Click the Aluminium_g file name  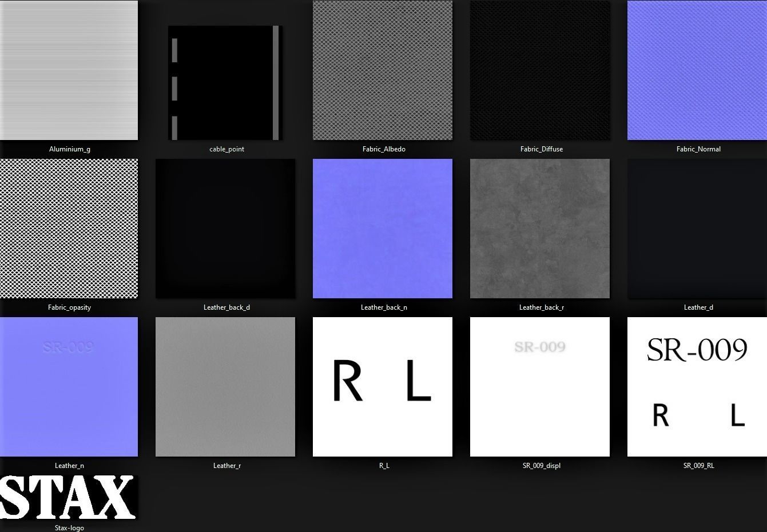click(x=70, y=149)
